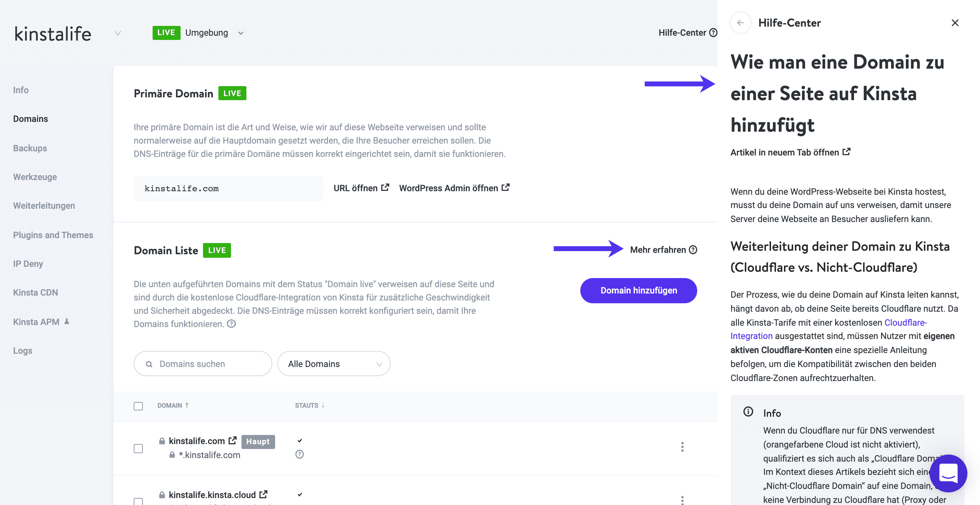Click the question mark icon under kinstalife.com status
The height and width of the screenshot is (505, 980).
299,454
